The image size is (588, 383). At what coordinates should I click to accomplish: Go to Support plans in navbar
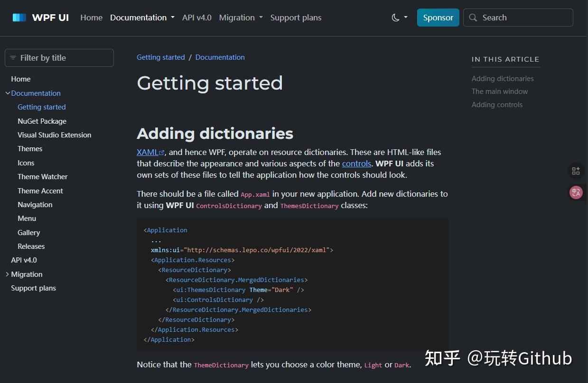coord(296,18)
